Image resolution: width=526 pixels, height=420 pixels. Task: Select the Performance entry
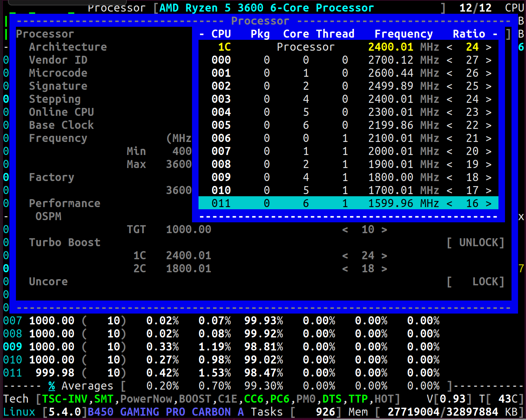(x=64, y=203)
